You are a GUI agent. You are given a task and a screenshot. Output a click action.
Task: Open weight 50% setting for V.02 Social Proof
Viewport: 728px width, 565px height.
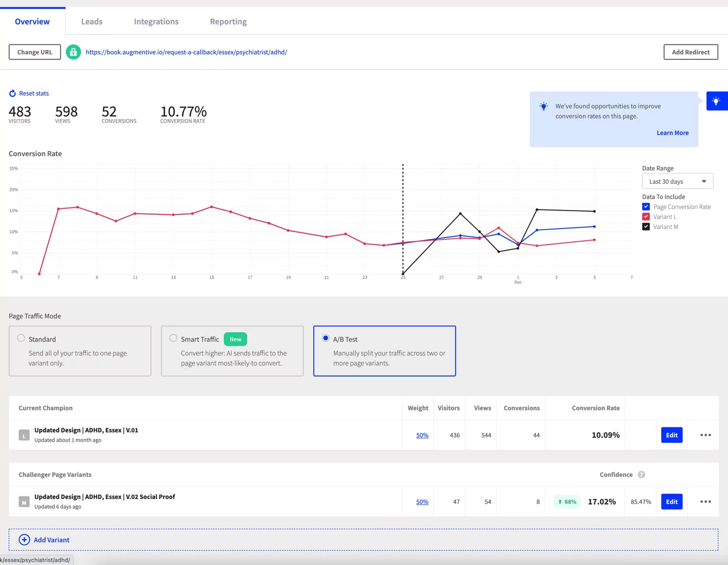tap(422, 502)
